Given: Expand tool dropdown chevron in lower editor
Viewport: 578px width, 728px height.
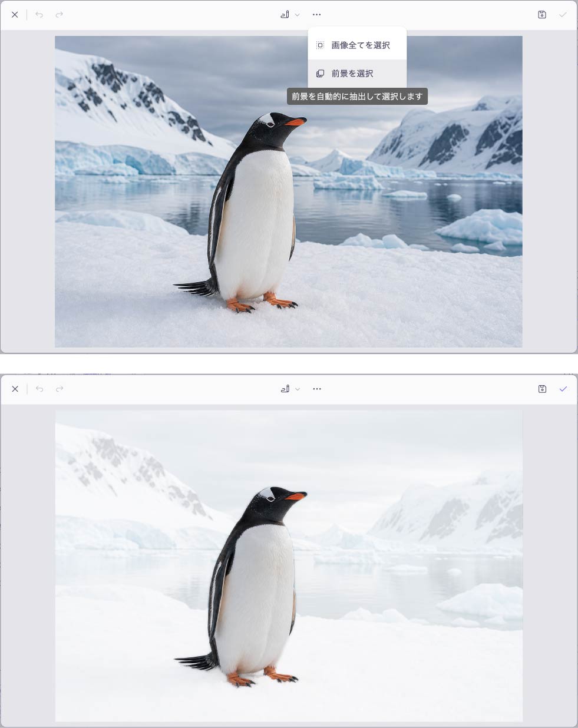Looking at the screenshot, I should [x=298, y=389].
